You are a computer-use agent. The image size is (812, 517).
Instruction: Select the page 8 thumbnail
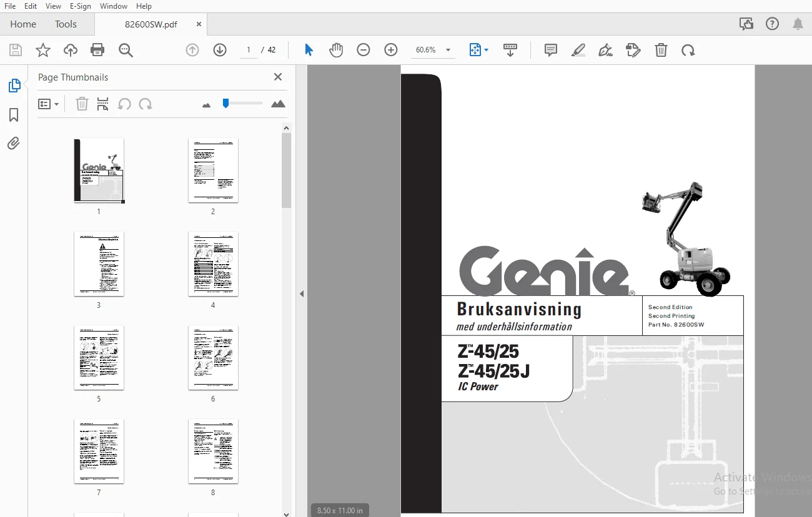point(213,451)
